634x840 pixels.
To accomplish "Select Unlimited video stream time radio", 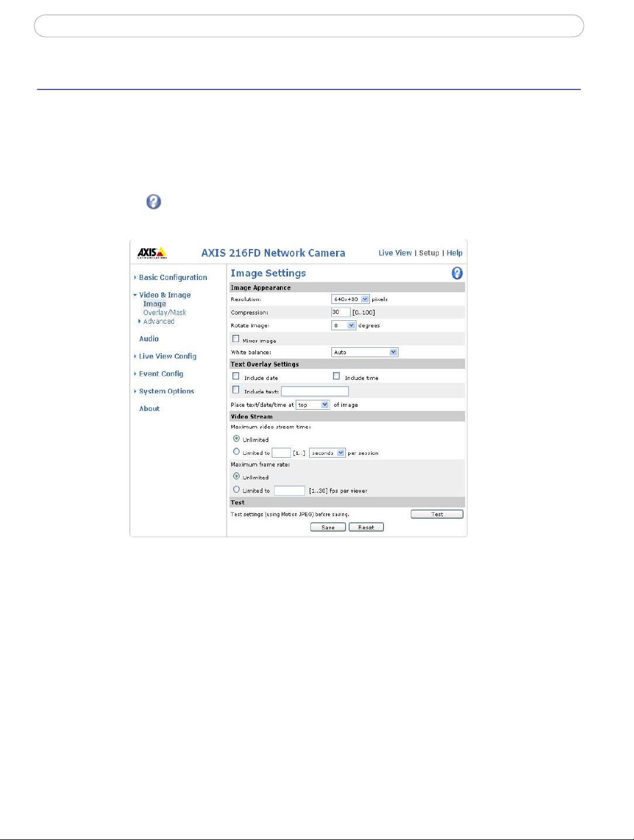I will 236,439.
